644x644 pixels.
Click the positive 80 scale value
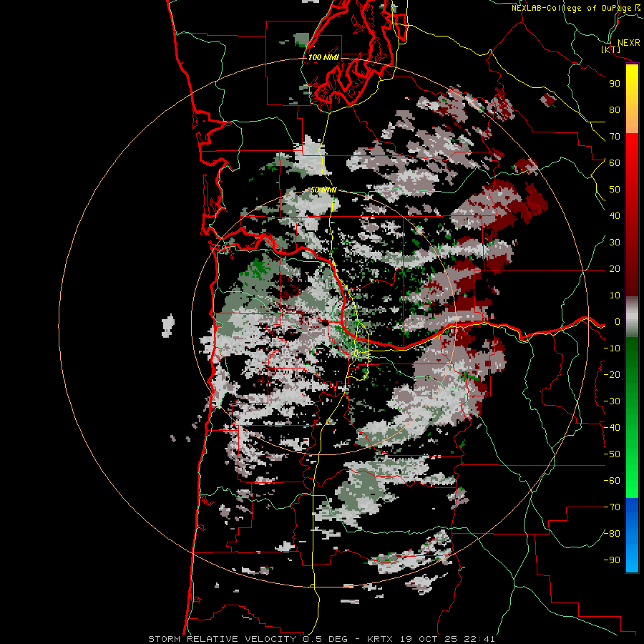point(615,110)
